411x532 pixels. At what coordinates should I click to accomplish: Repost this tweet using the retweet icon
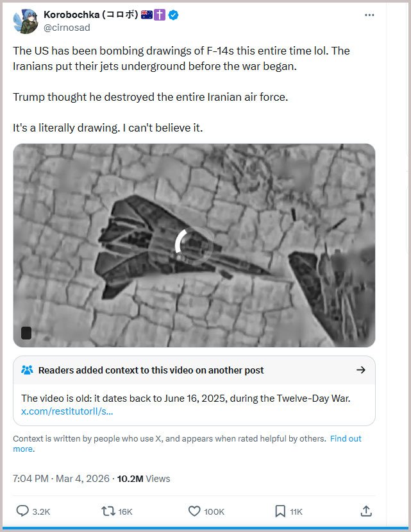pos(108,511)
